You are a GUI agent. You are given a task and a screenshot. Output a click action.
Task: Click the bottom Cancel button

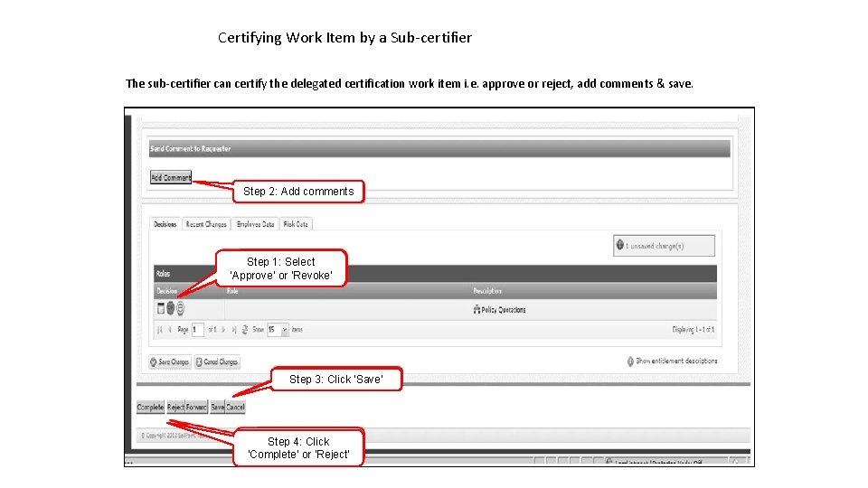click(x=235, y=408)
